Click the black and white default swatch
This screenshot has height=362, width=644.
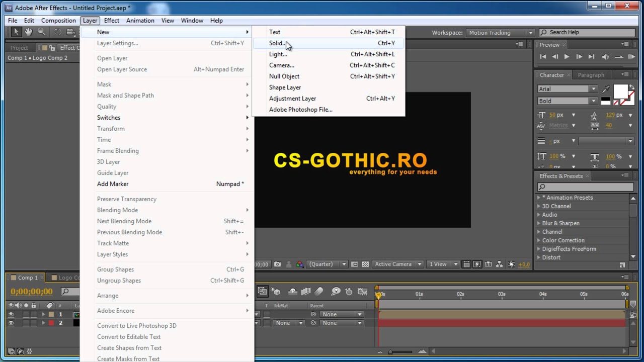606,101
